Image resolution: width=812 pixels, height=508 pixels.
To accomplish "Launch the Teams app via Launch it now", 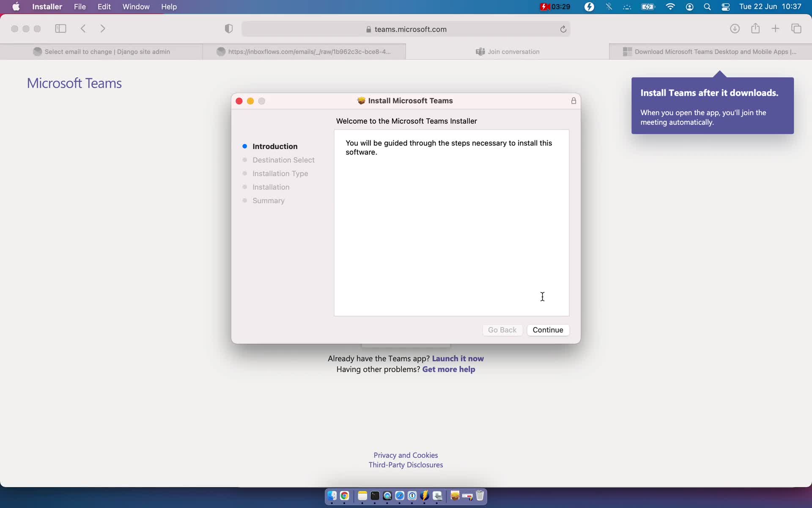I will [458, 358].
